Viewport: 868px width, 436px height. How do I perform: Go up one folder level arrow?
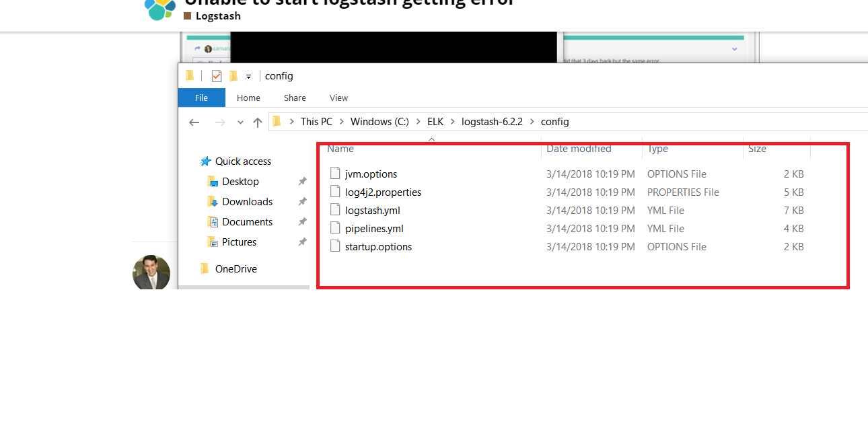point(258,122)
